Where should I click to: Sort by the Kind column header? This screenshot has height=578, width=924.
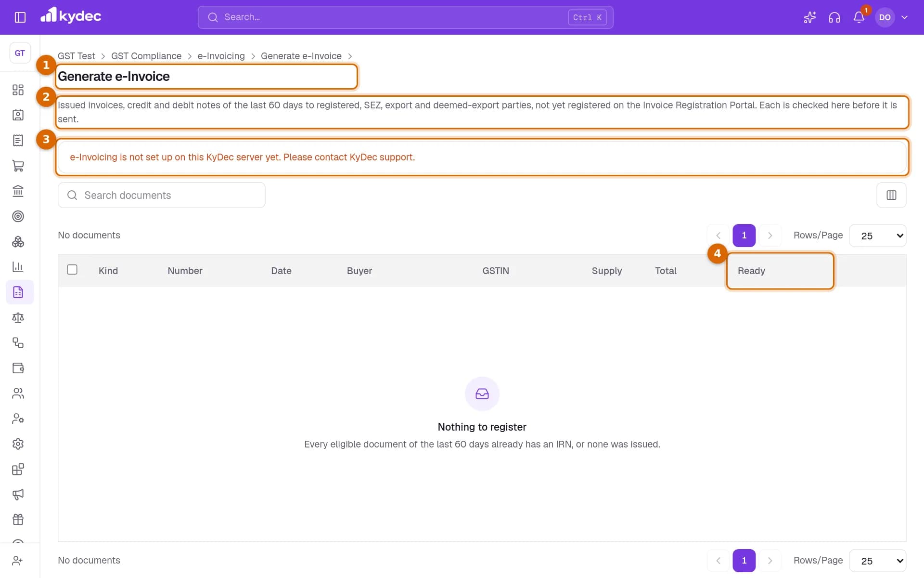point(108,271)
